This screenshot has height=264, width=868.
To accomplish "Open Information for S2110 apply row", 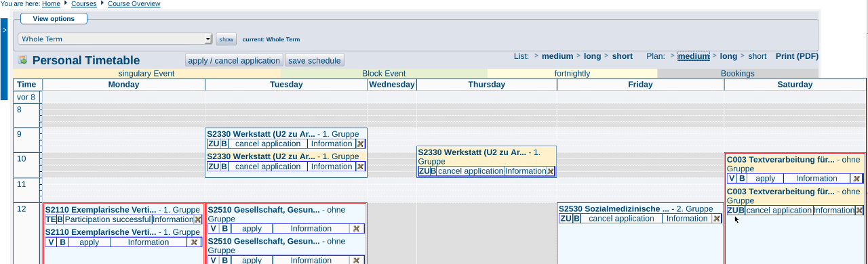I will [149, 242].
